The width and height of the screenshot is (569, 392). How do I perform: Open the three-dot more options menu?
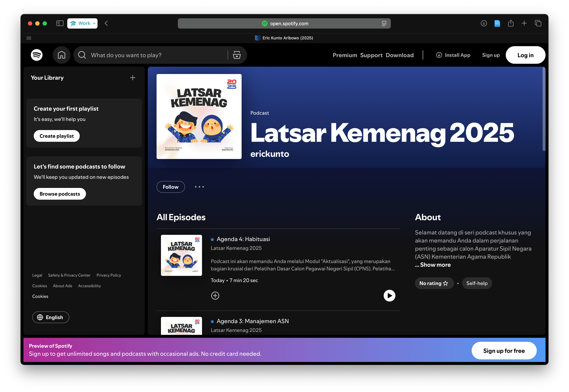point(199,187)
